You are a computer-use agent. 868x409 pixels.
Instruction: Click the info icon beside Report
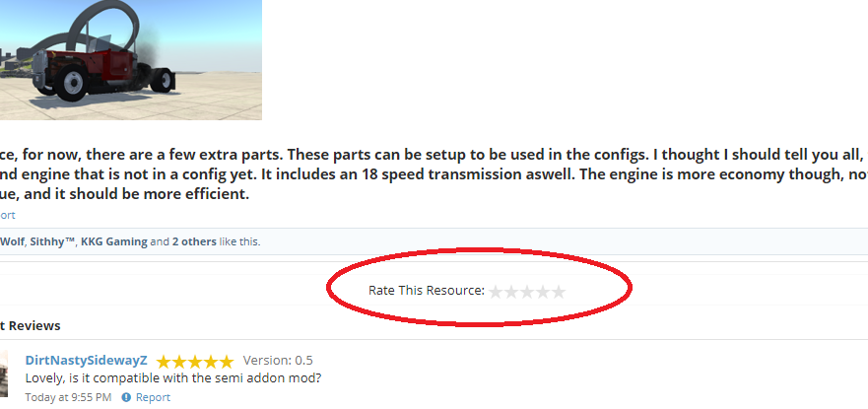tap(126, 397)
